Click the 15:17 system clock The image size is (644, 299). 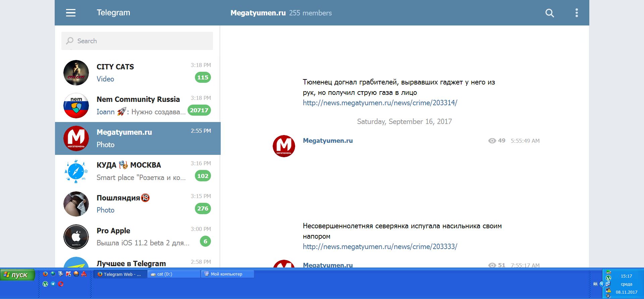tap(626, 276)
